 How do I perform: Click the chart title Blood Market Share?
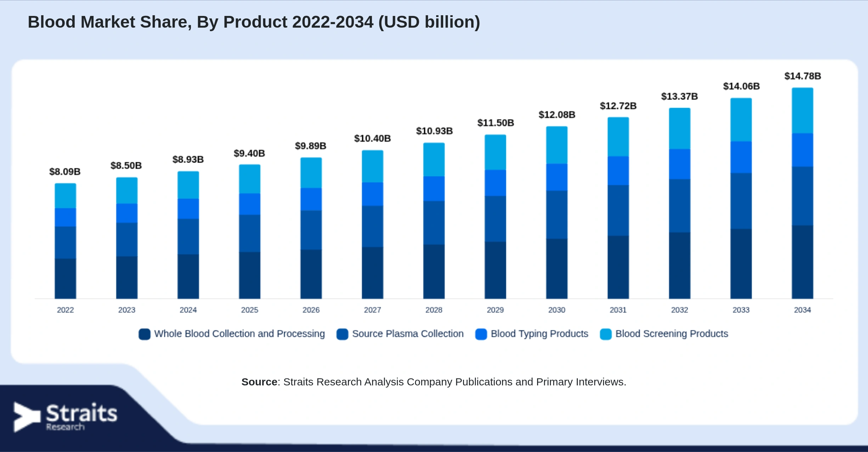pyautogui.click(x=254, y=22)
